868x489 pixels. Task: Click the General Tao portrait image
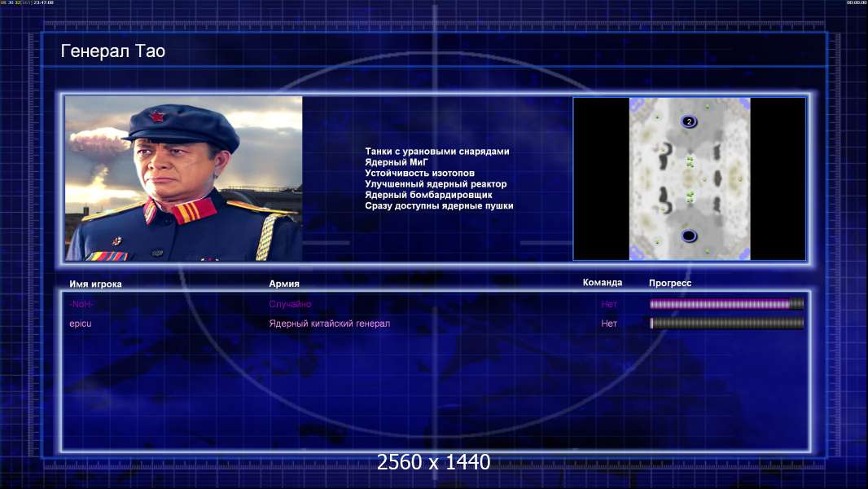184,178
